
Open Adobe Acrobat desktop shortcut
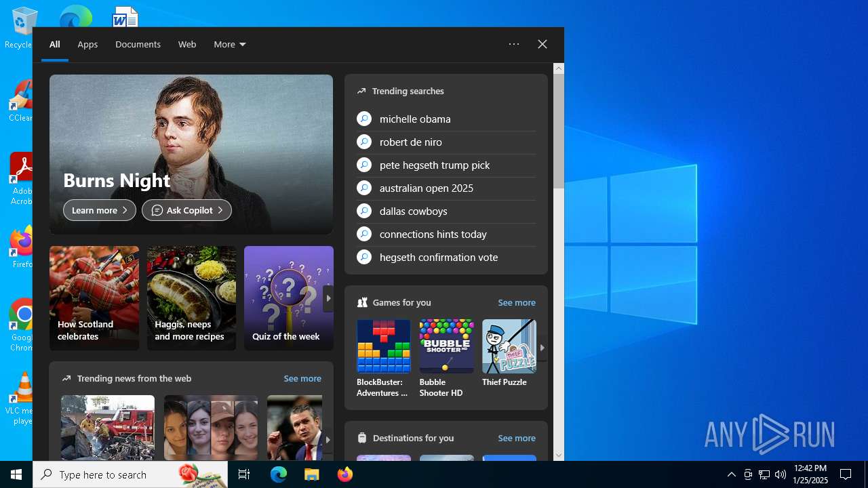(21, 178)
